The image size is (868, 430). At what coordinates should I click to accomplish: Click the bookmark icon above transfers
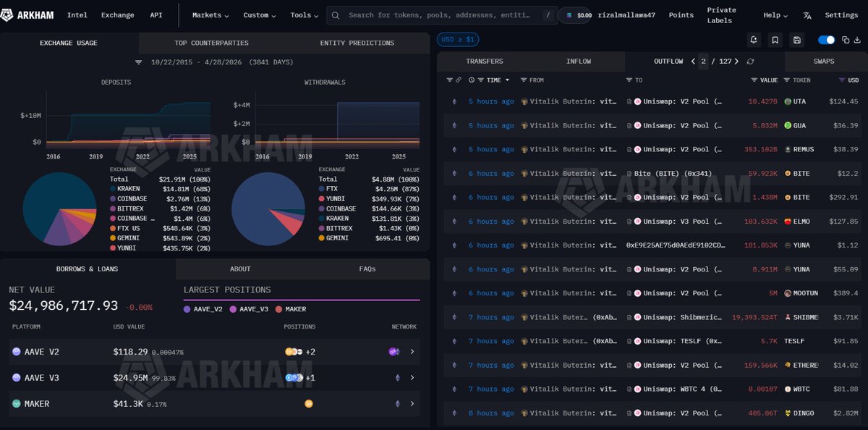[x=775, y=40]
